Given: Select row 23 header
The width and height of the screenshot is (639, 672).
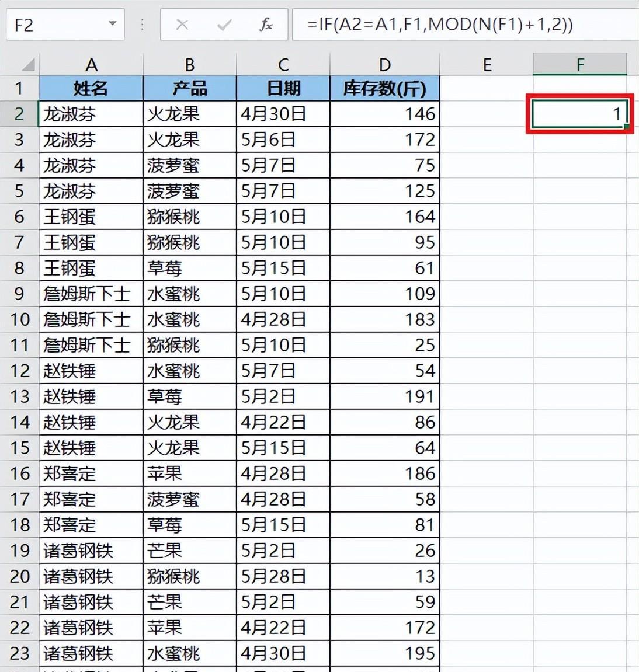Looking at the screenshot, I should click(19, 653).
